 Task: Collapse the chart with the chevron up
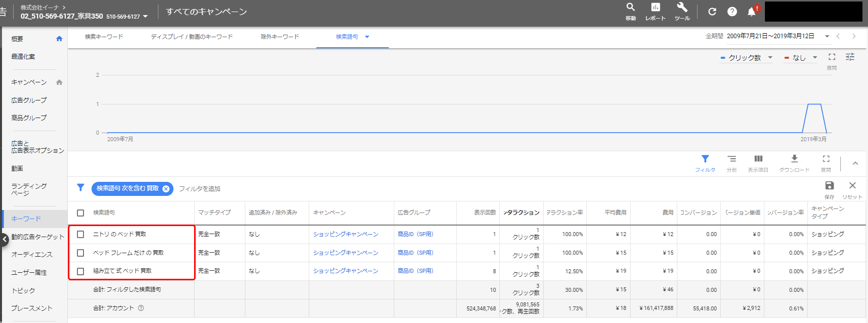(855, 163)
